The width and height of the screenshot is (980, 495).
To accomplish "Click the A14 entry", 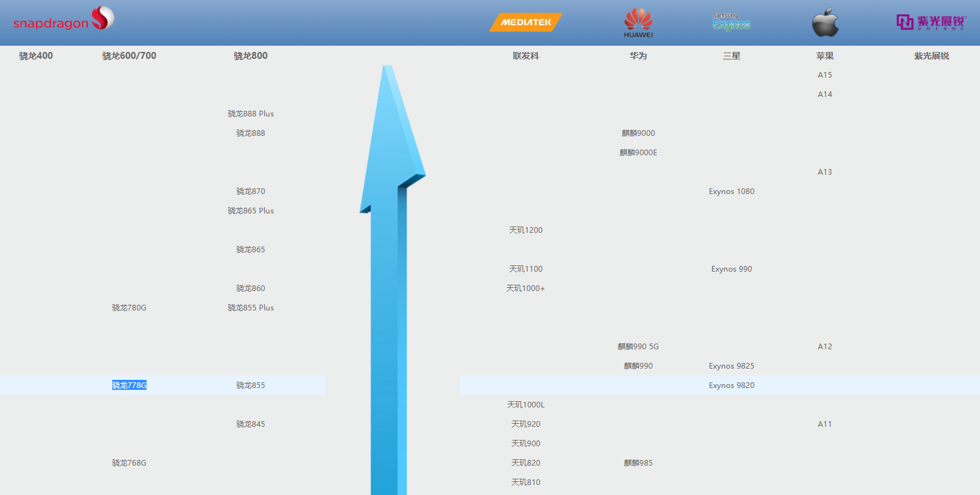I will tap(825, 94).
